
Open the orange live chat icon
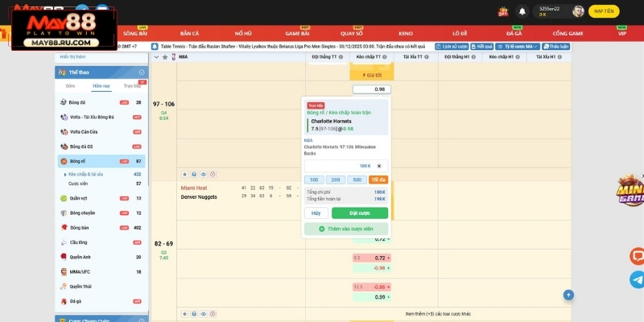tap(636, 257)
